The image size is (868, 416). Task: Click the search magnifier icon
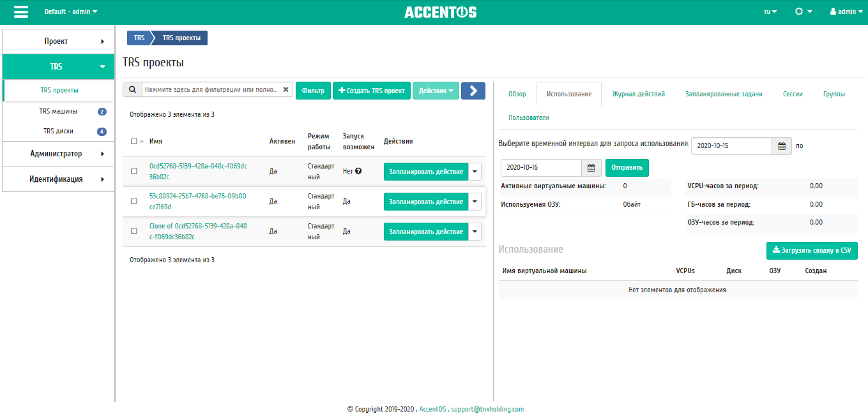point(132,90)
